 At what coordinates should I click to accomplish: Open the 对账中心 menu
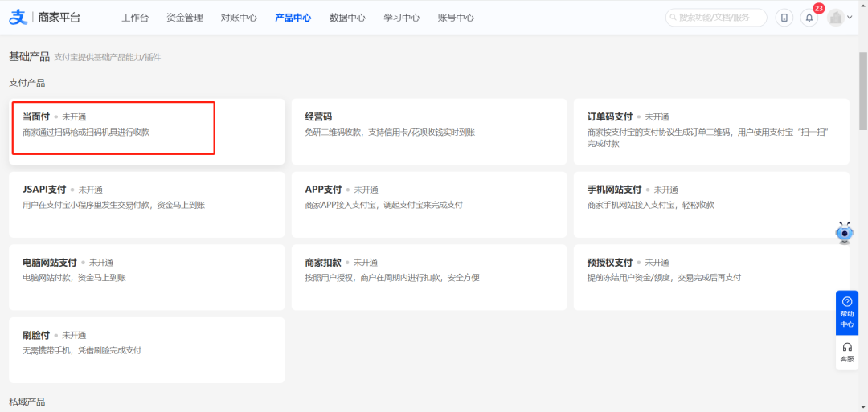click(x=240, y=18)
